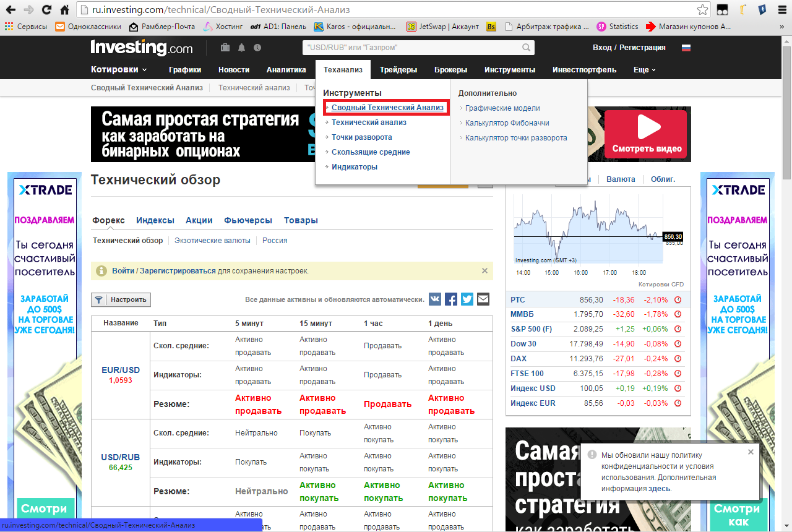Open the portfolio briefcase icon in header

[225, 48]
